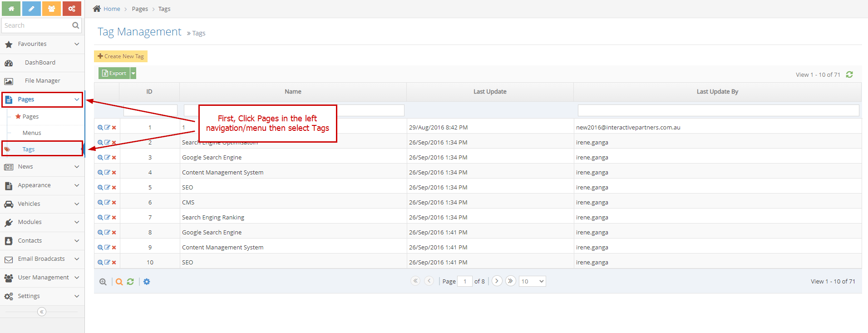Click the view icon for row 3
The width and height of the screenshot is (868, 333).
coord(100,158)
